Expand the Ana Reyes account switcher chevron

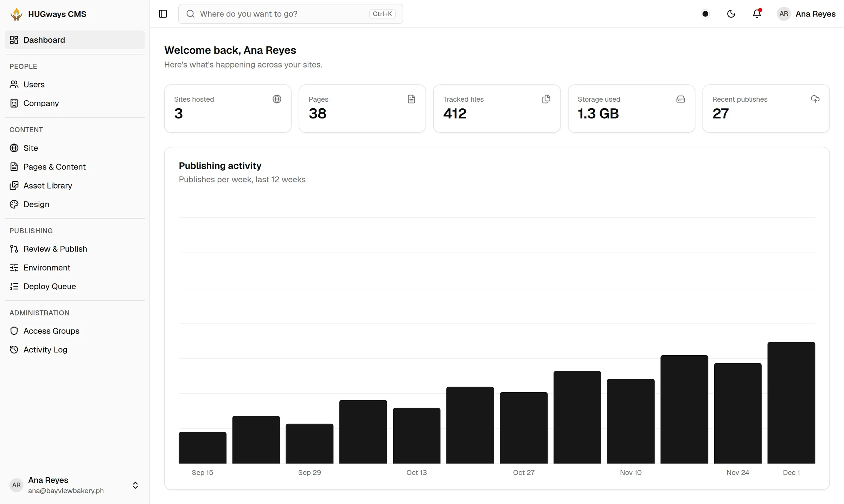click(135, 485)
